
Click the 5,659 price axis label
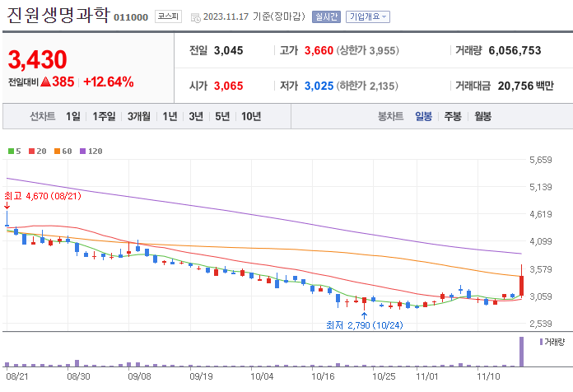coord(540,160)
